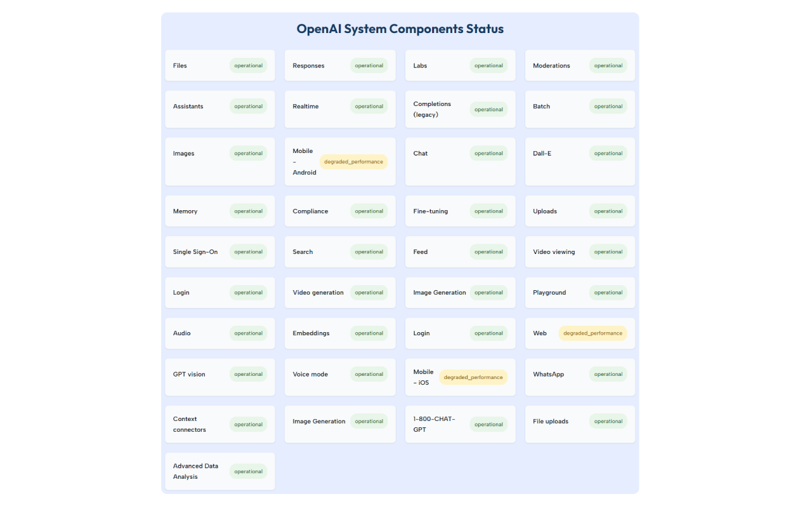The image size is (812, 508).
Task: Select the GPT vision component label
Action: [x=189, y=374]
